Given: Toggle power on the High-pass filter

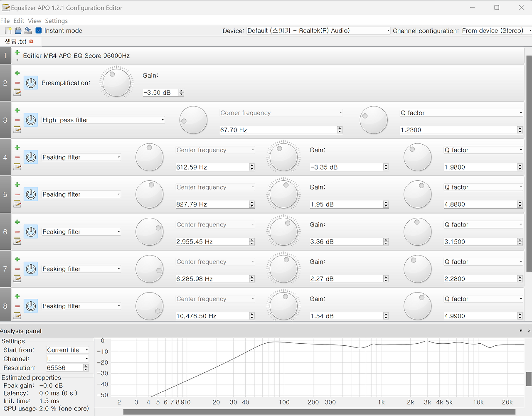Looking at the screenshot, I should point(31,120).
